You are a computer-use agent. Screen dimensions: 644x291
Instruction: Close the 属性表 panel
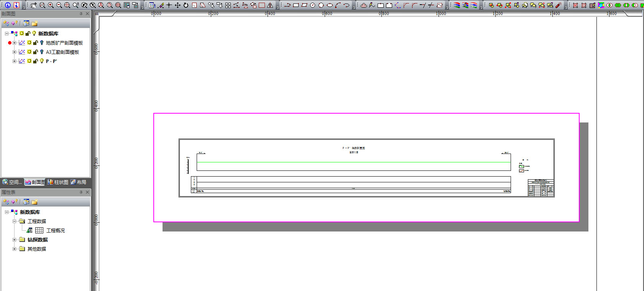(87, 192)
